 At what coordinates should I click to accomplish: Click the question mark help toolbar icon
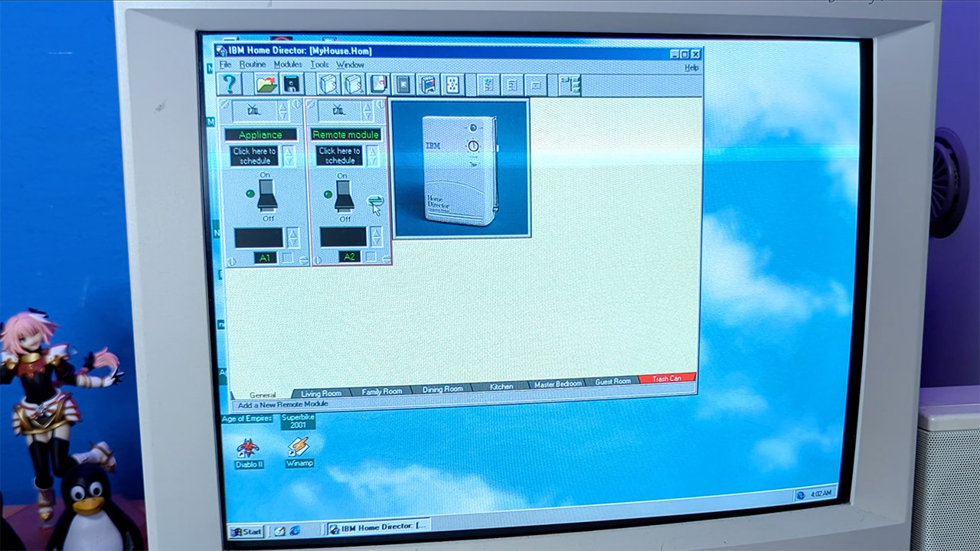pos(229,84)
